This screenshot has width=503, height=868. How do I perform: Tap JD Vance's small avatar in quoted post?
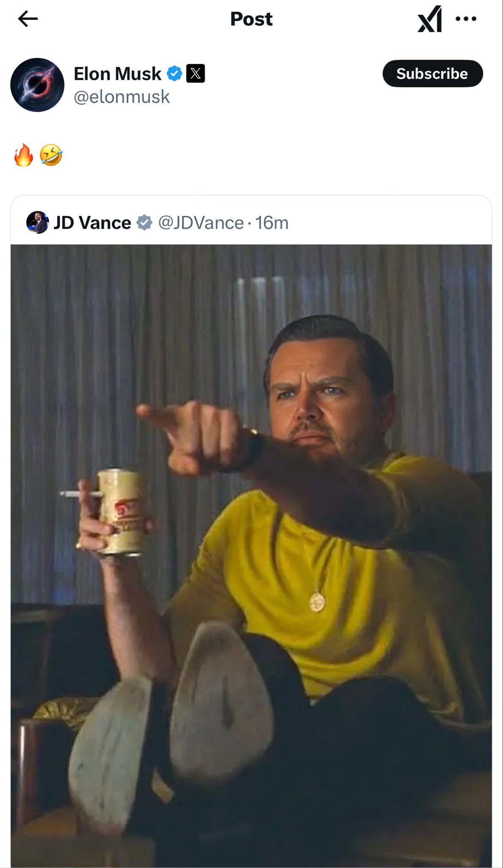(37, 223)
